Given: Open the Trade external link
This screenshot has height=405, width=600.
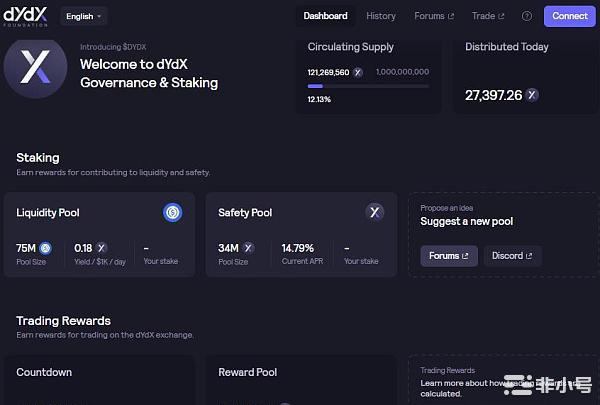Looking at the screenshot, I should pos(488,16).
